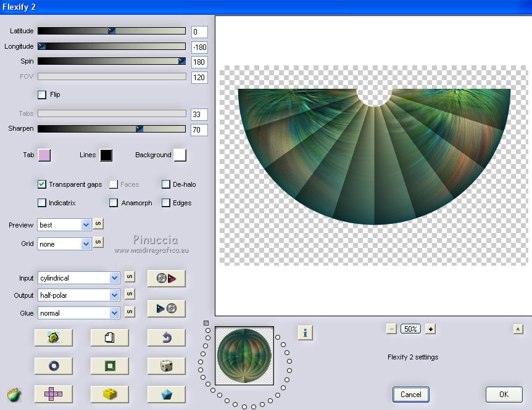Viewport: 532px width, 410px height.
Task: Click the S button beside Preview
Action: pos(98,224)
